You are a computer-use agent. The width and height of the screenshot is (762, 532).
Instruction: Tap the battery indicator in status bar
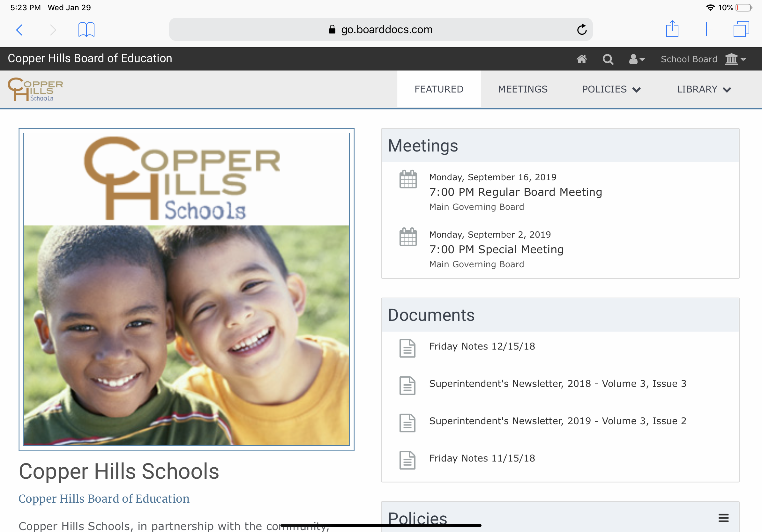(744, 8)
